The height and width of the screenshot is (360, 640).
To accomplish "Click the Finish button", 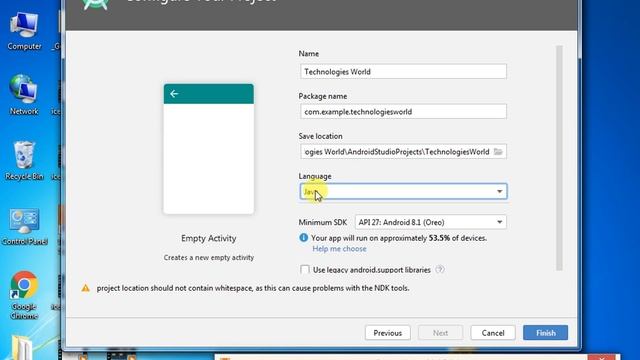I will click(x=545, y=333).
